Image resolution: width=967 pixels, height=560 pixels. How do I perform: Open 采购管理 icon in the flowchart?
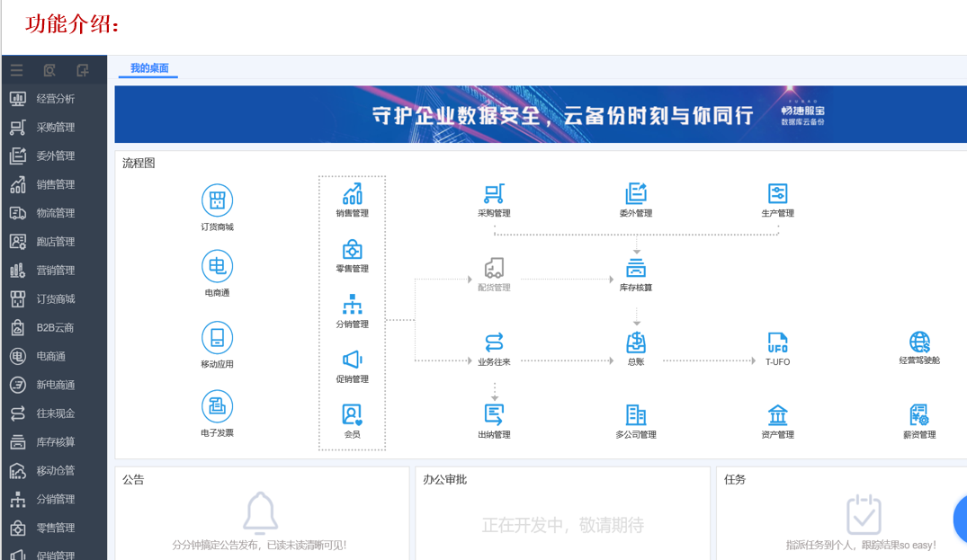click(494, 193)
